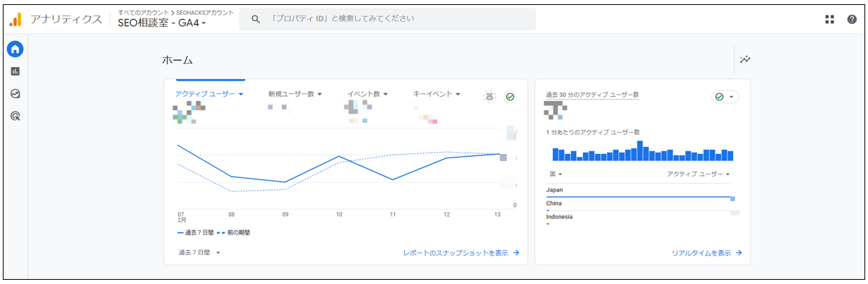This screenshot has height=284, width=868.
Task: Click the insights sparkle icon
Action: [745, 60]
